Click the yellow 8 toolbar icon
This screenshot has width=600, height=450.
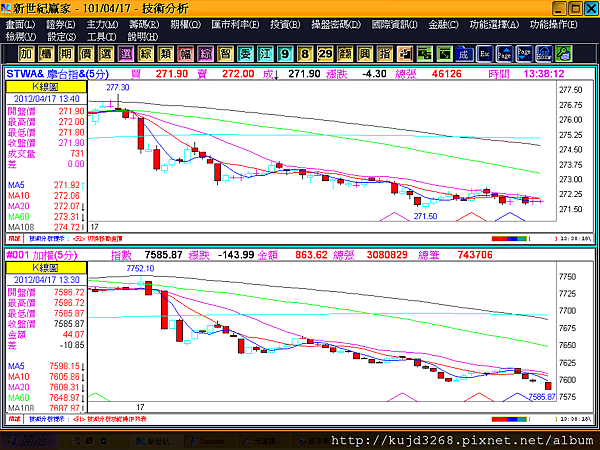tap(305, 54)
